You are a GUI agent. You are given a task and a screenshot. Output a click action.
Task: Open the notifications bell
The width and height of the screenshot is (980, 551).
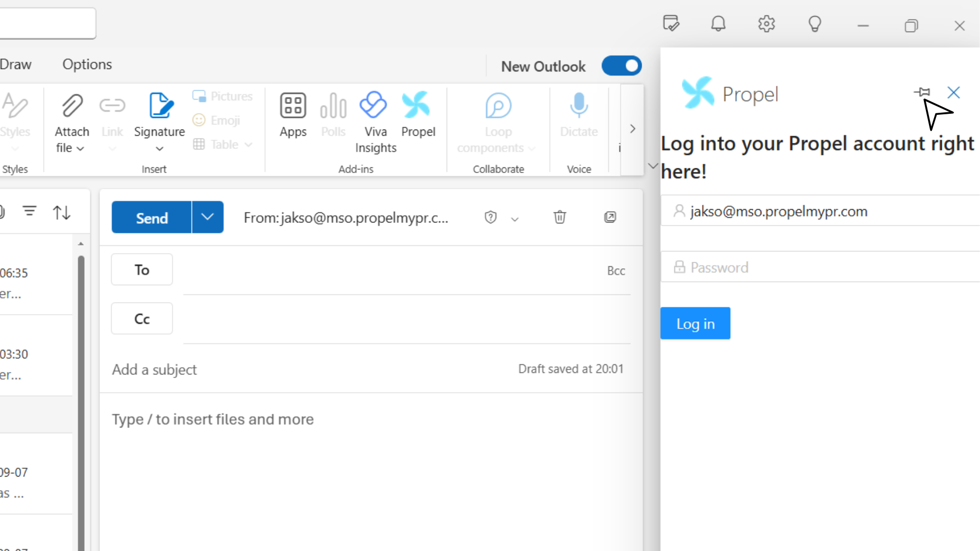point(719,23)
